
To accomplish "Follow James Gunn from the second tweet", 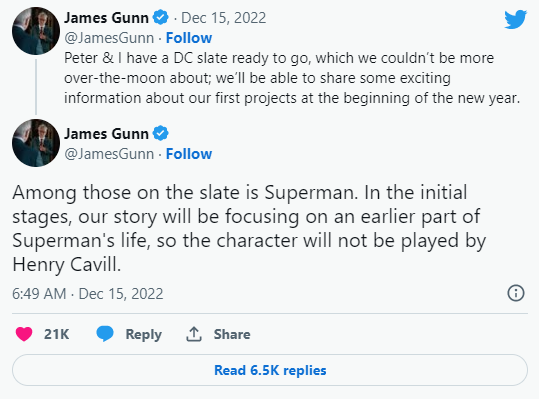I will pos(189,154).
